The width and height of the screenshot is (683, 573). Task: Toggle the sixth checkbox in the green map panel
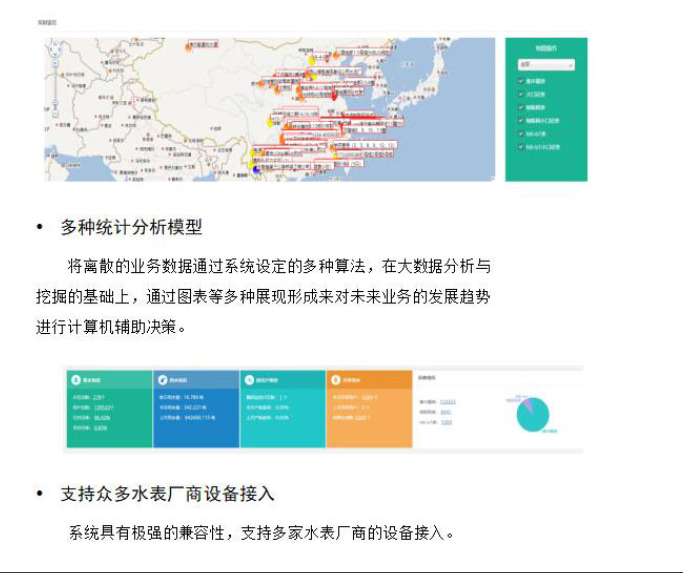521,147
